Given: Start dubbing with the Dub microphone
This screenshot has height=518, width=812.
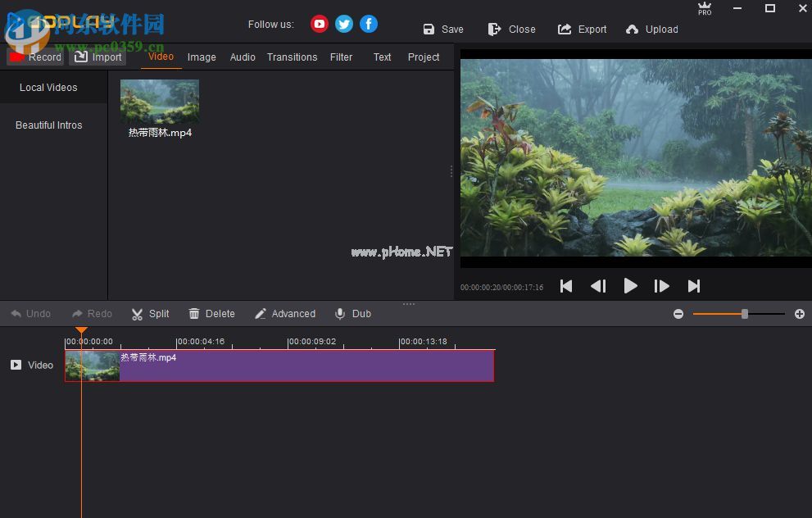Looking at the screenshot, I should pyautogui.click(x=353, y=314).
